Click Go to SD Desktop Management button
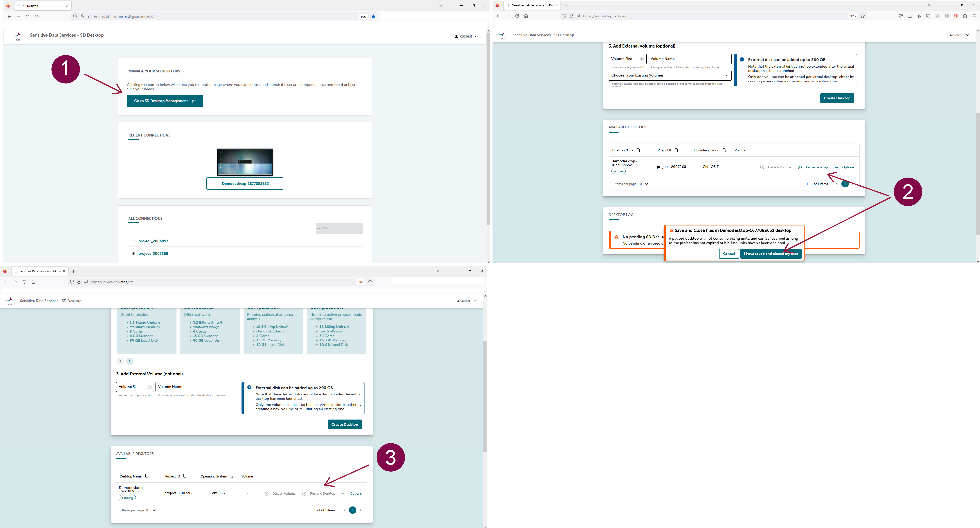 [x=165, y=101]
